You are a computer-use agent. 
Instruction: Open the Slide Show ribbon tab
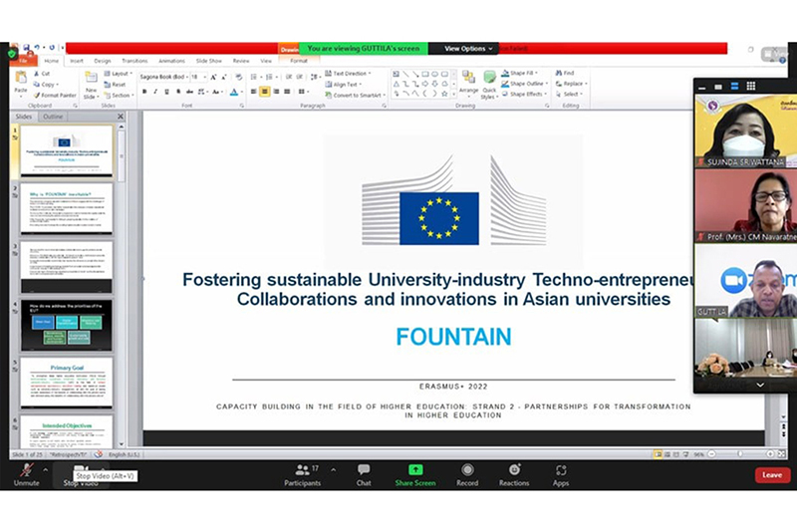pos(209,61)
